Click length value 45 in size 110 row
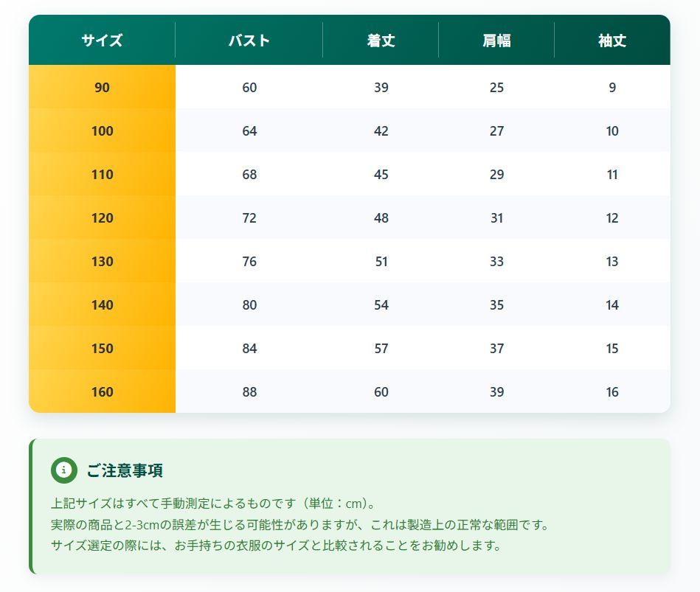The height and width of the screenshot is (592, 700). [381, 175]
